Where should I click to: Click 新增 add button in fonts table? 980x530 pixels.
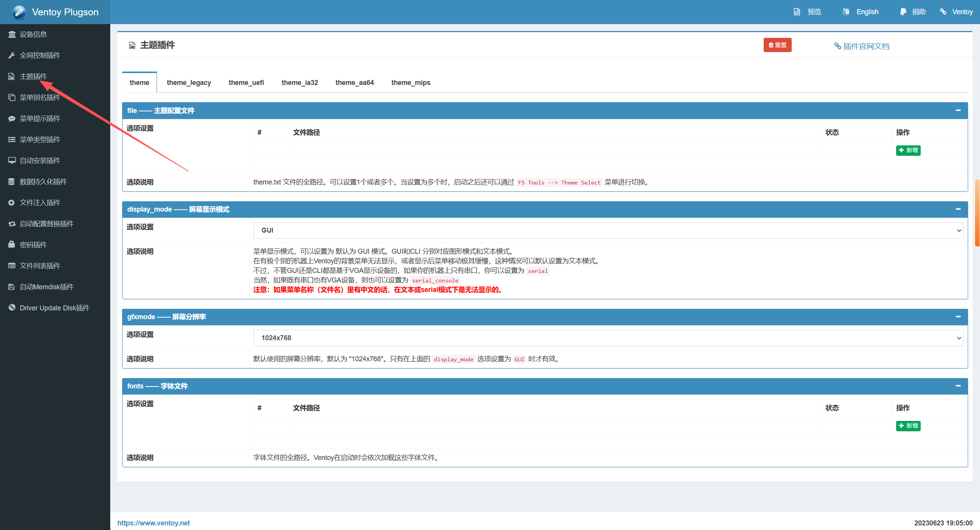(x=908, y=426)
